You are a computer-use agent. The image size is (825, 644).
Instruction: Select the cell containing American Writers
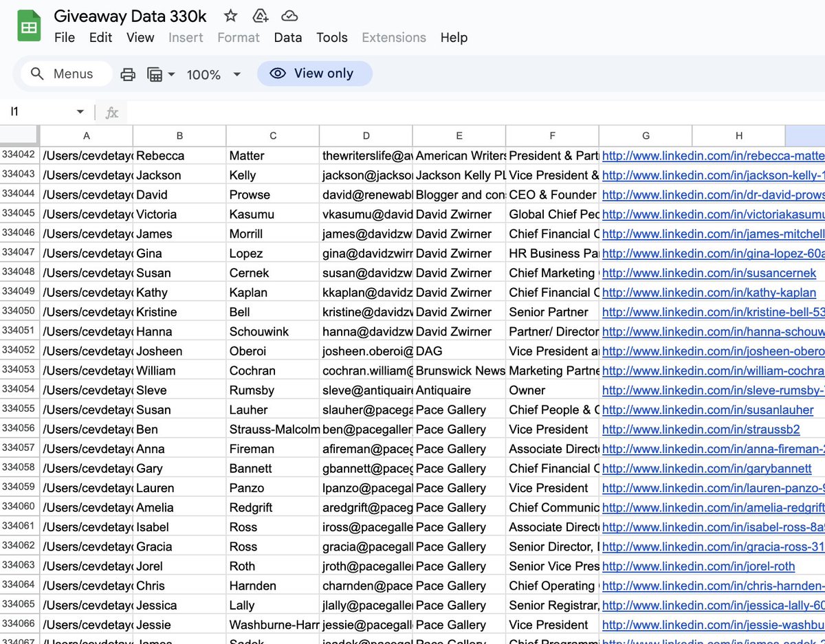pos(459,156)
